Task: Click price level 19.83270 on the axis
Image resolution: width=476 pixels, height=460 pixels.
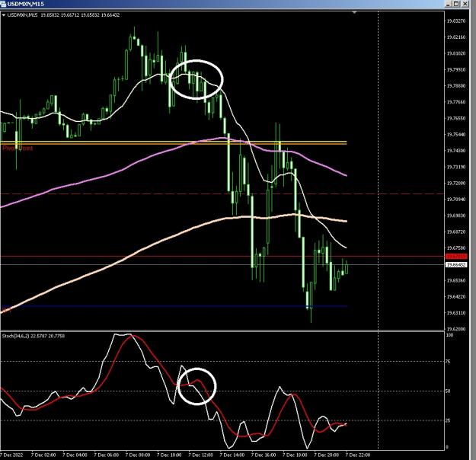Action: (456, 21)
